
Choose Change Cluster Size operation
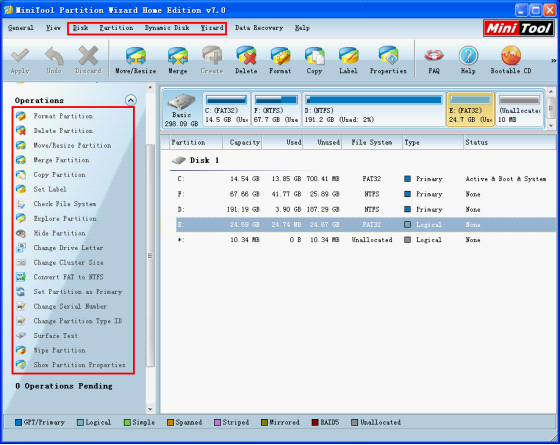68,262
